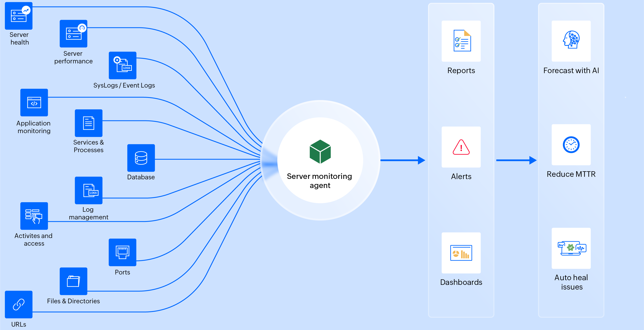
Task: Select the Dashboards chart icon
Action: (x=461, y=253)
